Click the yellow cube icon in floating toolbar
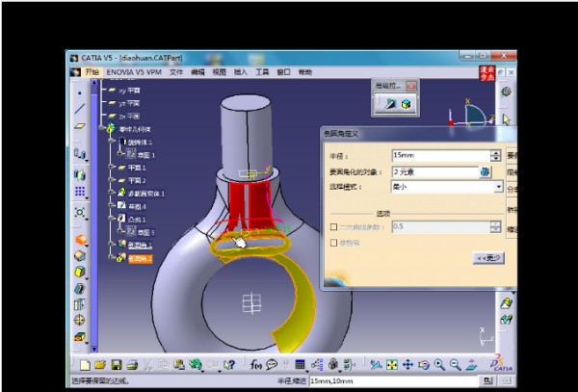The width and height of the screenshot is (578, 392). click(406, 104)
